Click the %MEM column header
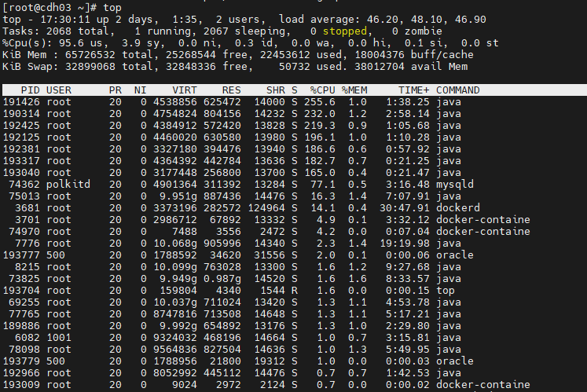Viewport: 587px width, 392px height. (x=354, y=90)
